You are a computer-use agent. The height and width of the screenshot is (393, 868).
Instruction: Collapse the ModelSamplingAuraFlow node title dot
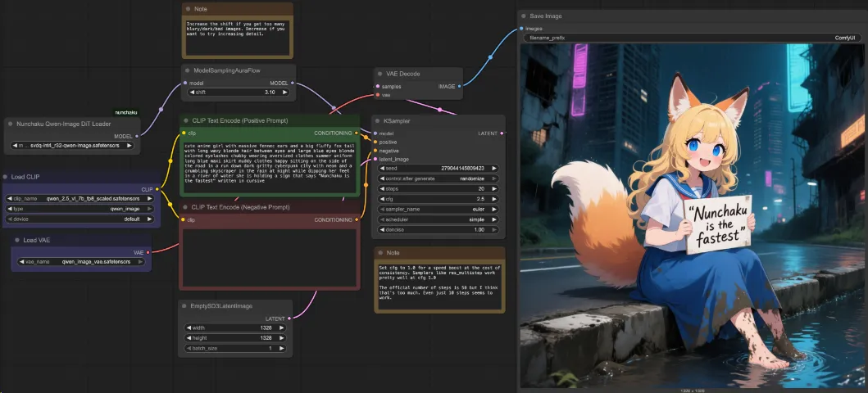pos(188,70)
